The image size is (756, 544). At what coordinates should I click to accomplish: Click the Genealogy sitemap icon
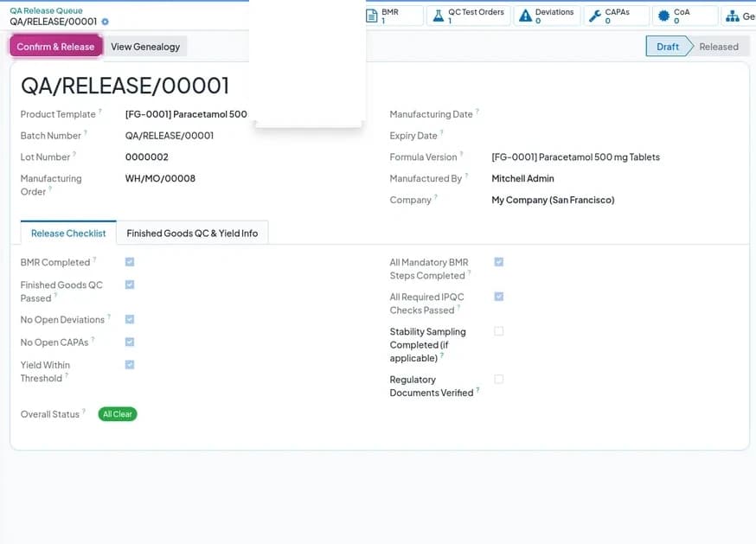pos(733,16)
